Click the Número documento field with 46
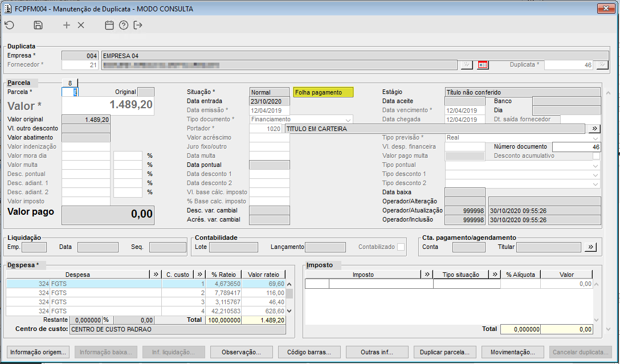This screenshot has height=364, width=620. coord(577,147)
